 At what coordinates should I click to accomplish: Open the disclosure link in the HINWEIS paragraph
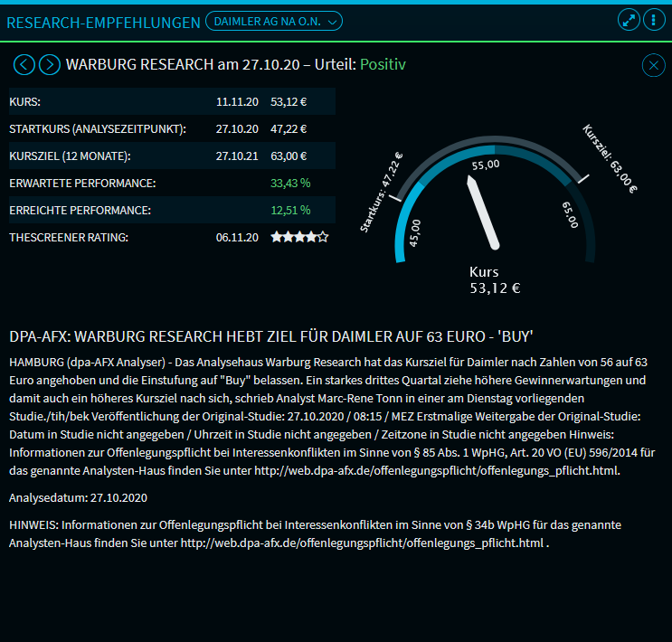point(363,543)
